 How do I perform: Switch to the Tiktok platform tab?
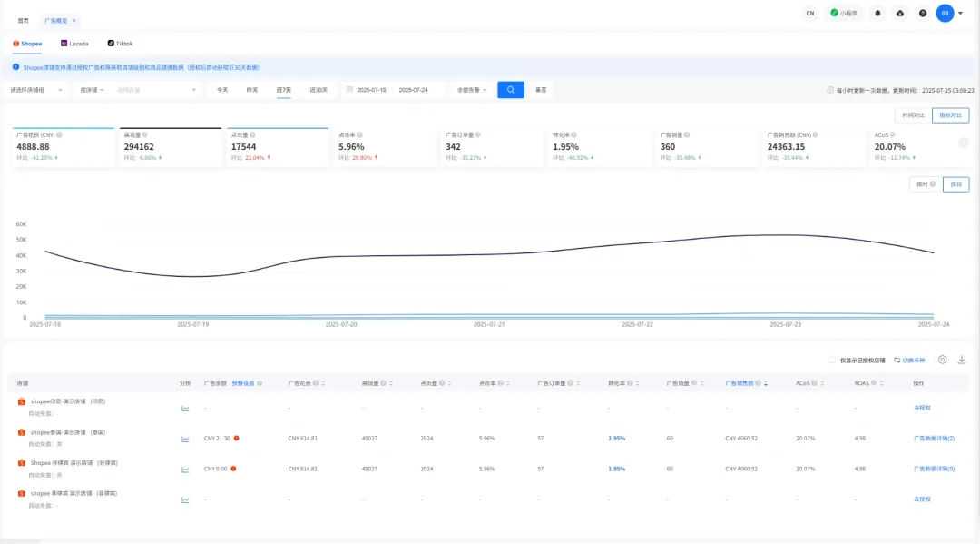(120, 43)
